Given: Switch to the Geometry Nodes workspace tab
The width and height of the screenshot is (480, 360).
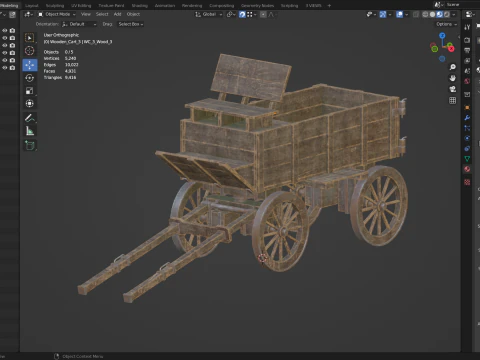Looking at the screenshot, I should (257, 5).
